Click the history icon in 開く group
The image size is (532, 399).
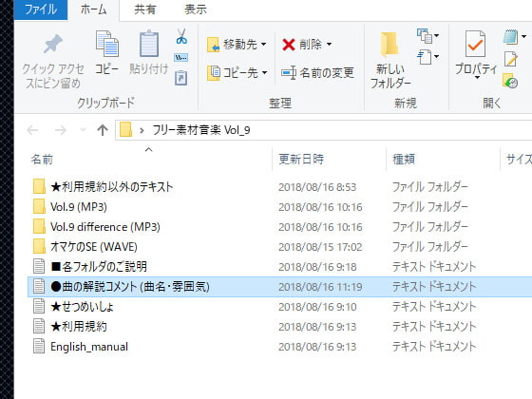tap(510, 81)
